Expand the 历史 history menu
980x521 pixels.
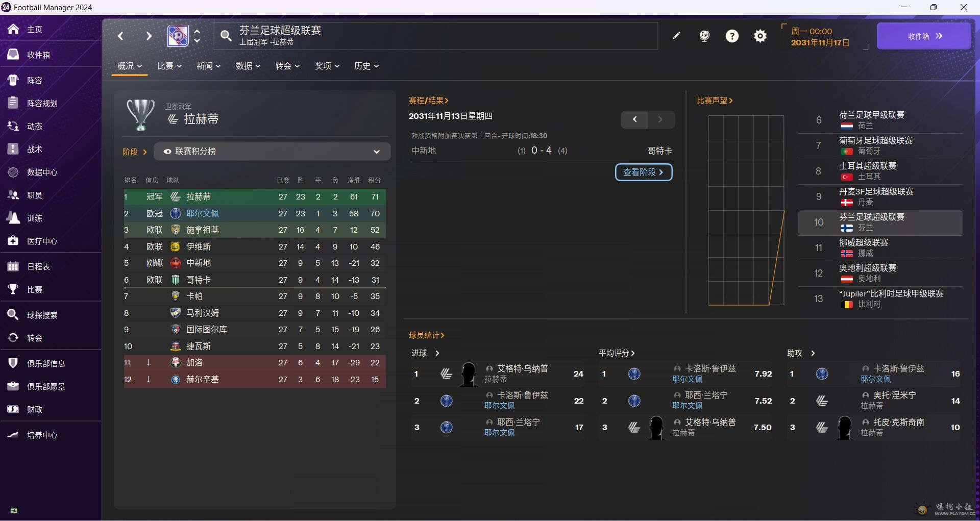pos(366,66)
